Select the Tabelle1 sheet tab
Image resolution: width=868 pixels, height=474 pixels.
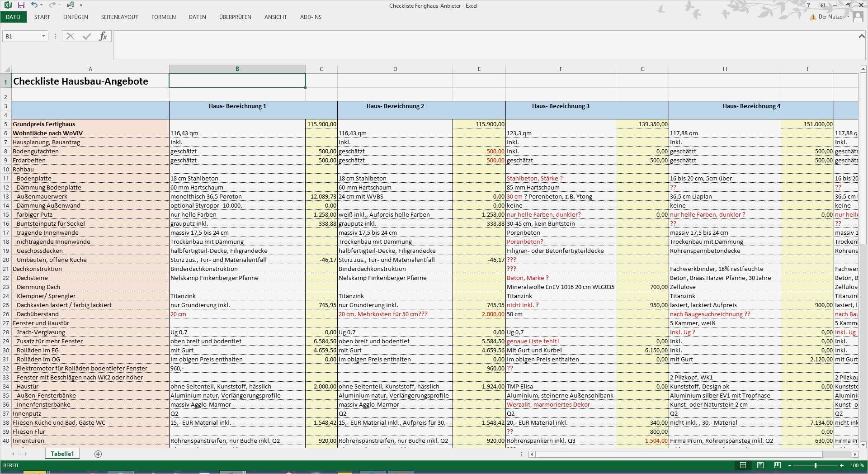point(62,454)
